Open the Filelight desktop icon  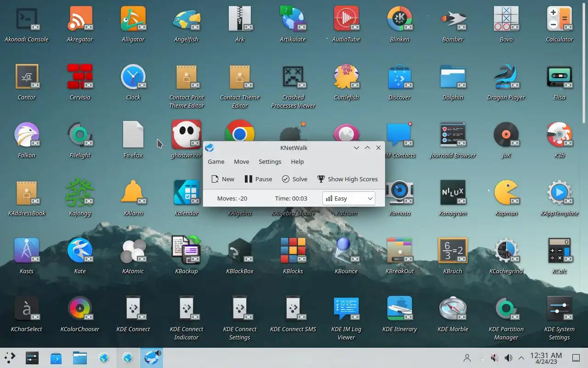tap(80, 140)
